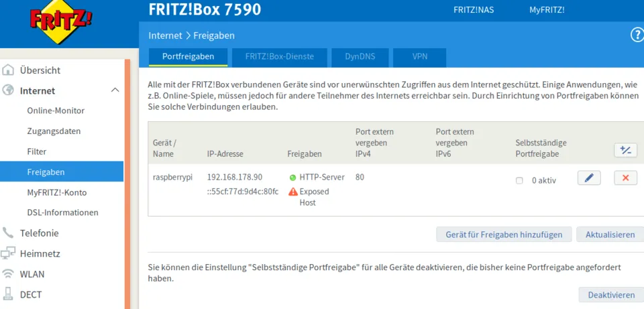
Task: Click Internet in the breadcrumb
Action: 165,36
